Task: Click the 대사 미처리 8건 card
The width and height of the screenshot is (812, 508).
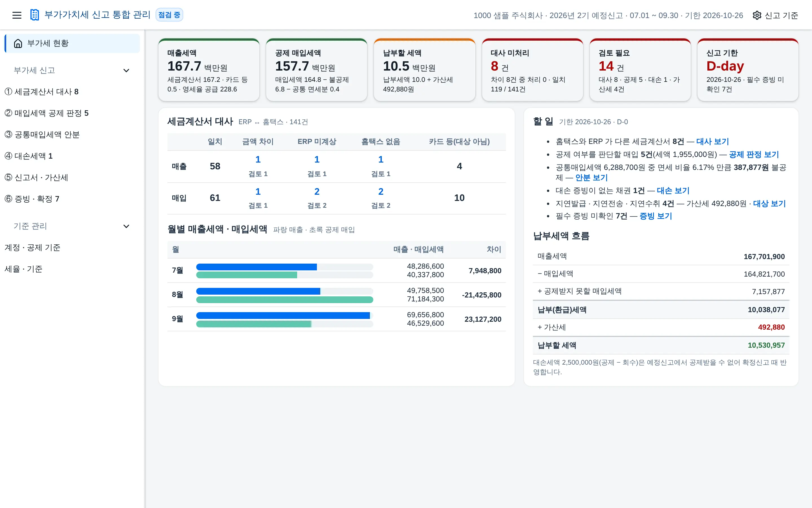Action: pos(532,70)
